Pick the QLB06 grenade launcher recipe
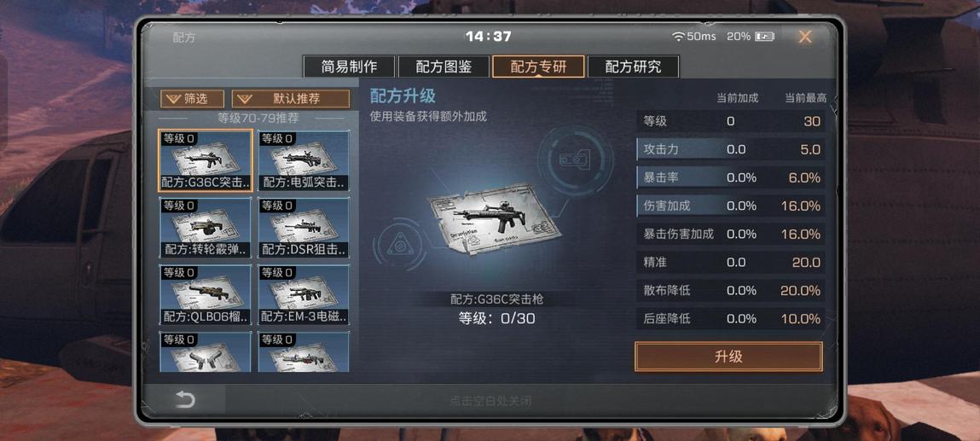 coord(205,294)
